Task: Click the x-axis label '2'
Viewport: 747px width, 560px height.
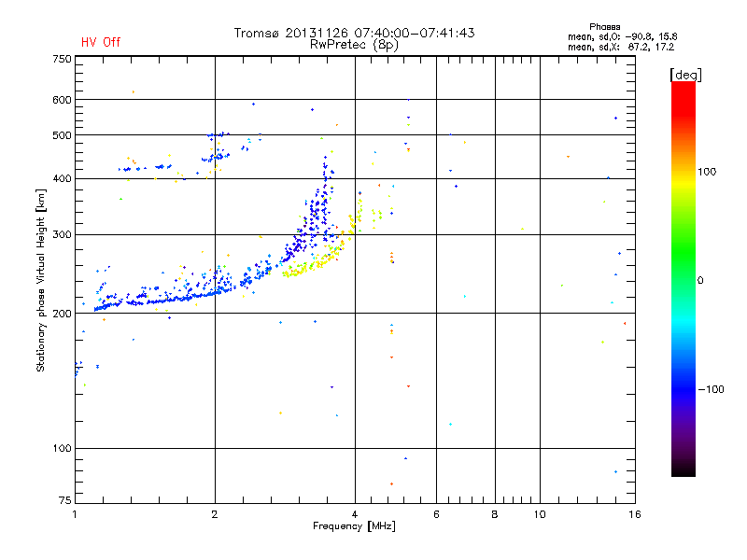Action: (215, 514)
